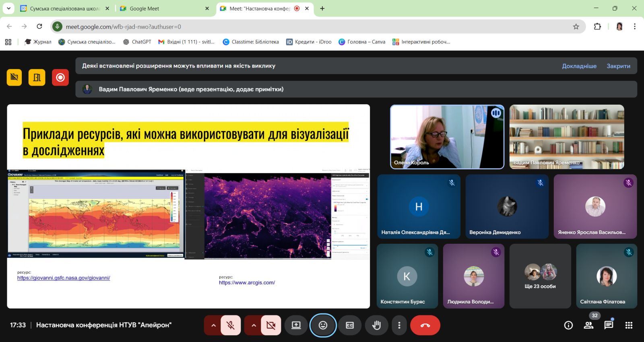Screen dimensions: 644x342
Task: Show the participants list
Action: pyautogui.click(x=588, y=325)
